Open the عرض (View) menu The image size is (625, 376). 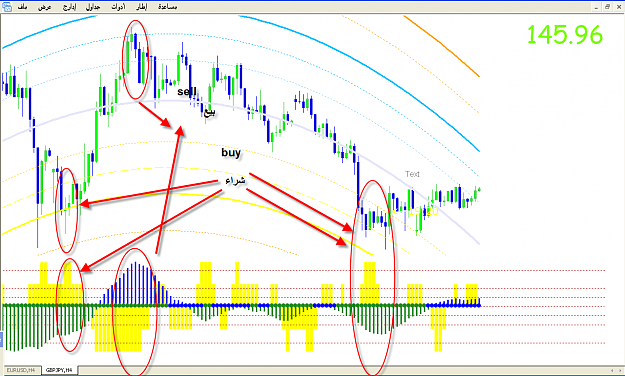pos(45,7)
